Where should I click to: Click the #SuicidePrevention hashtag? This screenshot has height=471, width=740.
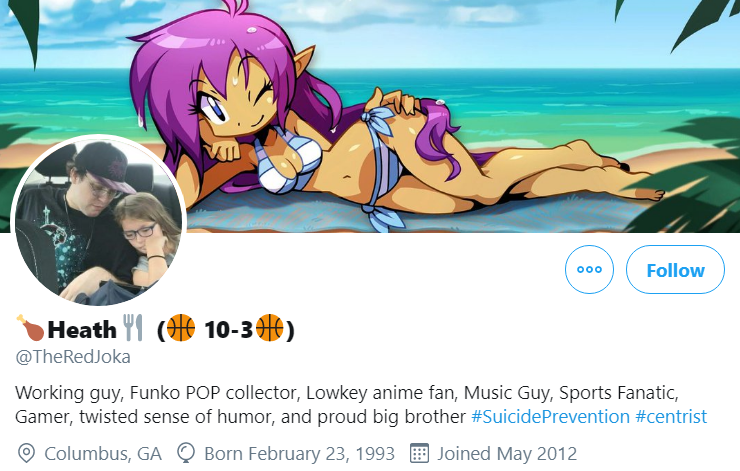coord(550,417)
